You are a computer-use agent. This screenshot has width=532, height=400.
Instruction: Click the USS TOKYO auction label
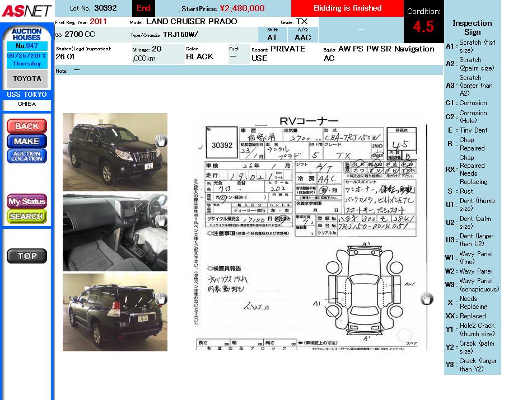(x=27, y=95)
